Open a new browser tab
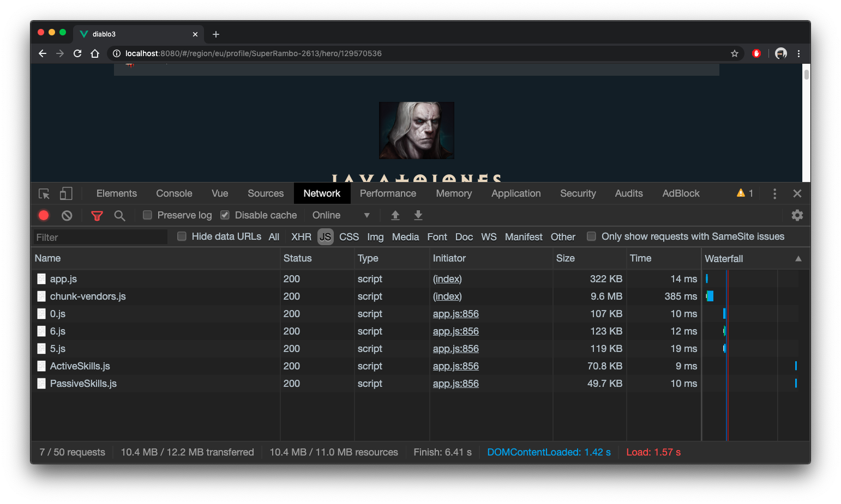This screenshot has height=504, width=841. (216, 34)
